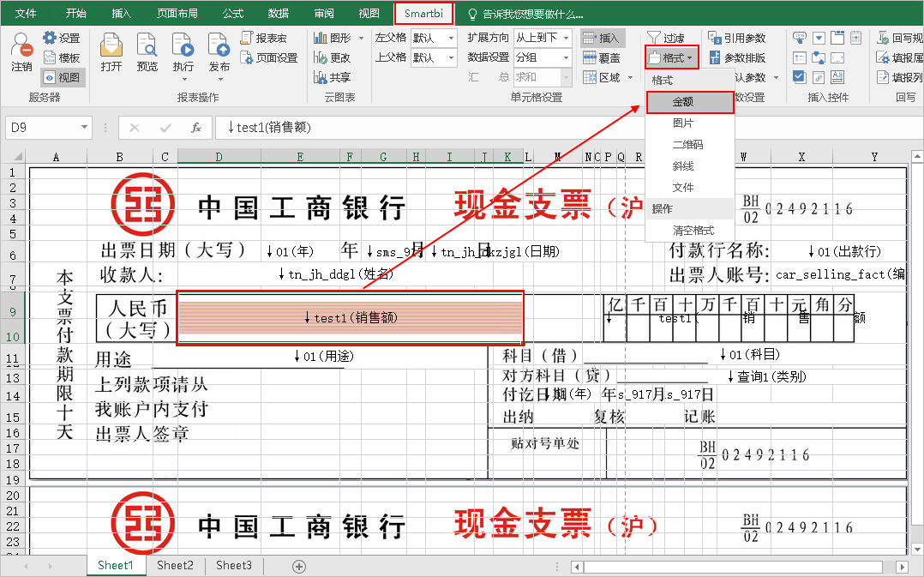Choose 金额 from the format menu
Image resolution: width=924 pixels, height=577 pixels.
(690, 102)
